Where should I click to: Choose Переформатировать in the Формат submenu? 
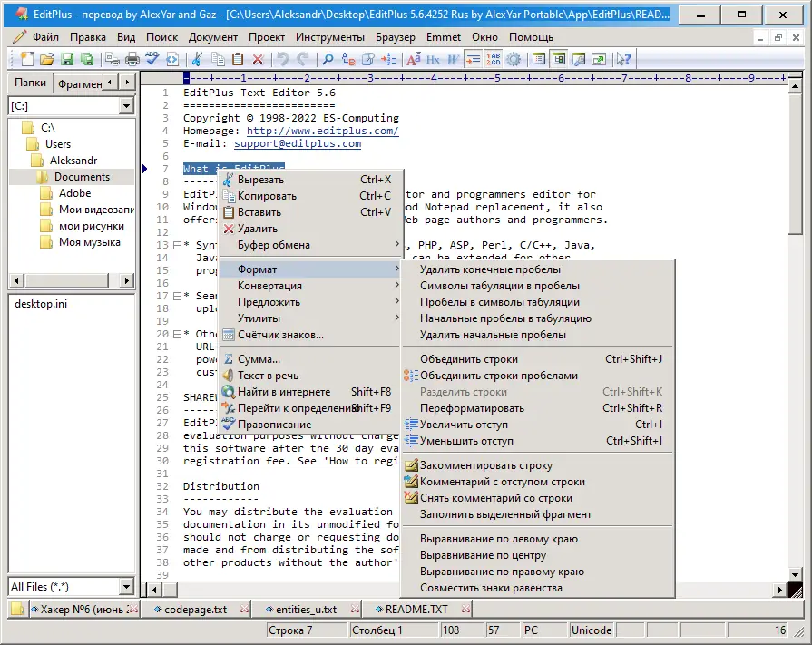[472, 408]
